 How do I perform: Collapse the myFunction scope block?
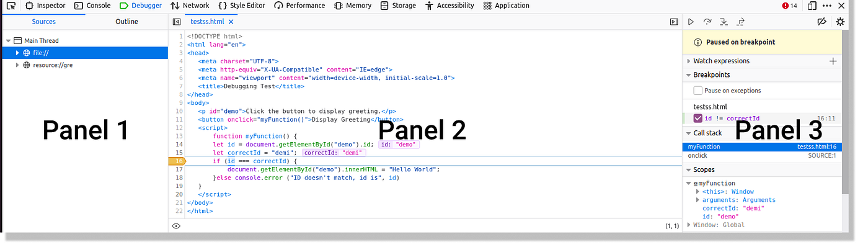(x=689, y=184)
